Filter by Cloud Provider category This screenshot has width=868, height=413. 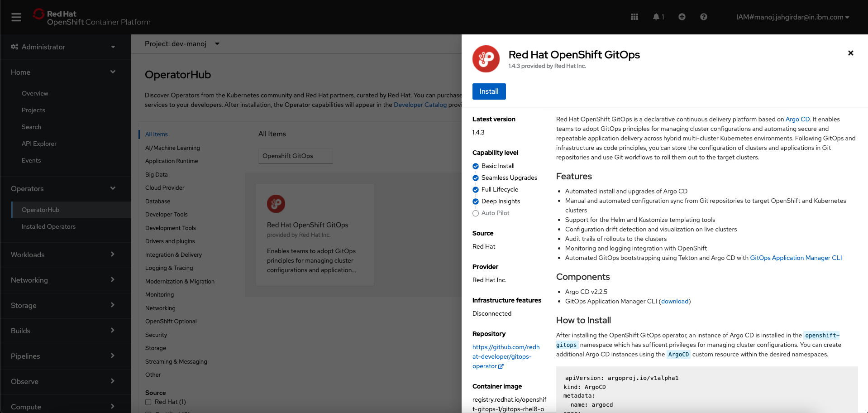(x=165, y=188)
